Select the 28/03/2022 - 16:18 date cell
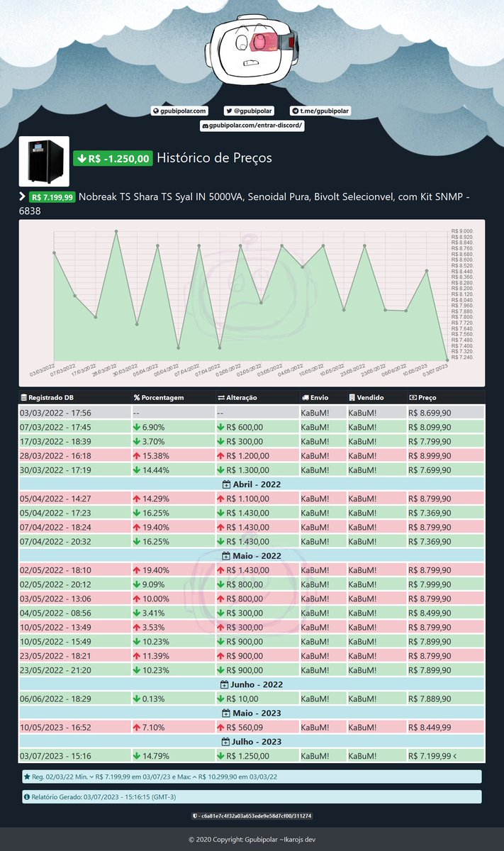The height and width of the screenshot is (851, 504). (x=74, y=455)
